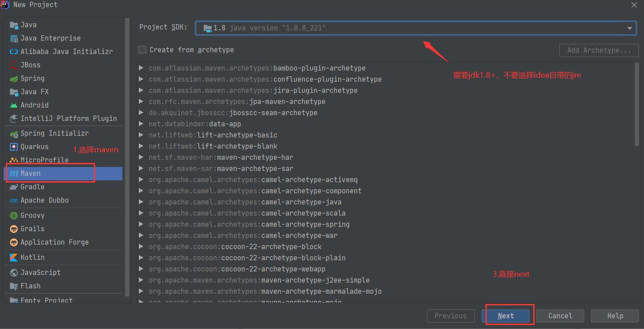Viewport: 644px width, 329px height.
Task: Close the New Project dialog
Action: [634, 5]
